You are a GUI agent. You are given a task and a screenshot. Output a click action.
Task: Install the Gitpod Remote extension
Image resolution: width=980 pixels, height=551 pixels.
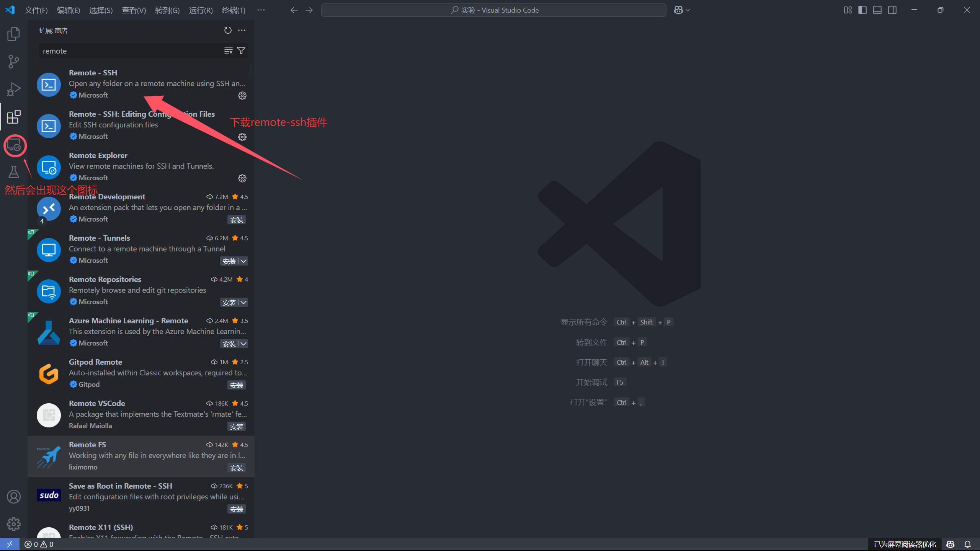click(x=237, y=385)
